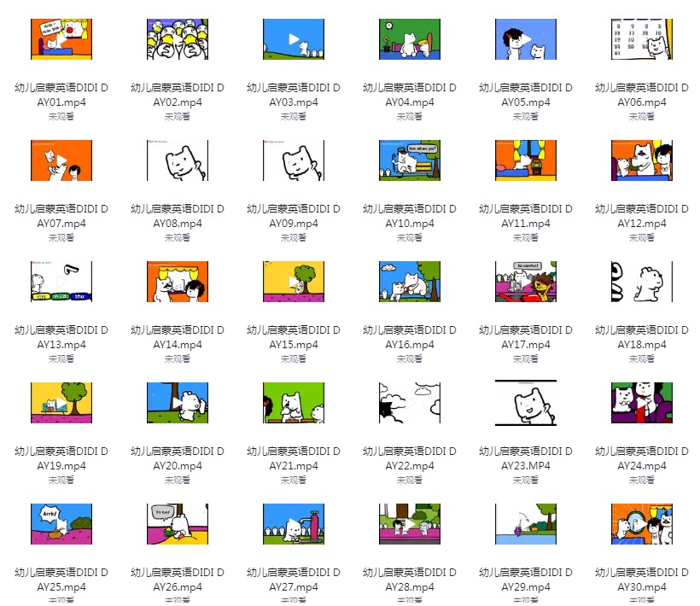Screen dimensions: 700x606
Task: Open the DAY12.mp4 video thumbnail
Action: click(642, 160)
